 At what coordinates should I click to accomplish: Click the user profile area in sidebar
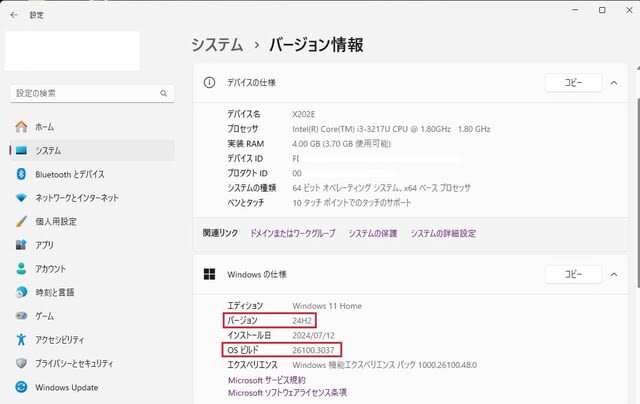[x=72, y=51]
